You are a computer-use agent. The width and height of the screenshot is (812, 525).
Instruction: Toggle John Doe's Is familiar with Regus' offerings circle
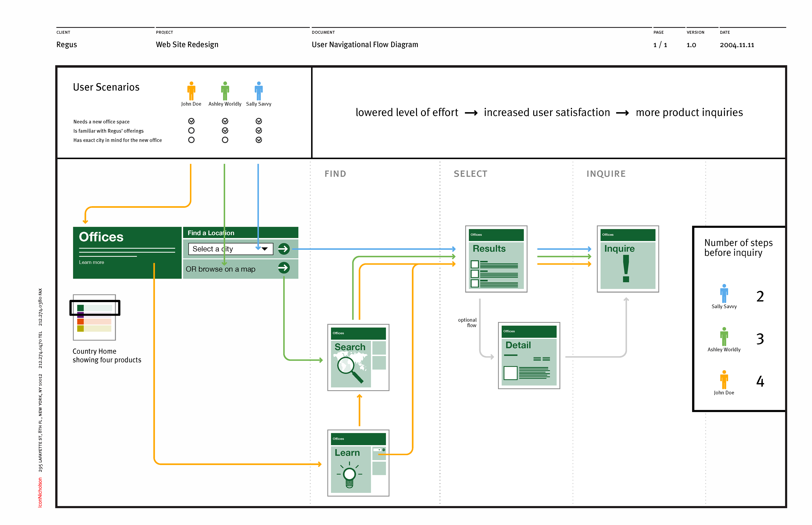[191, 131]
